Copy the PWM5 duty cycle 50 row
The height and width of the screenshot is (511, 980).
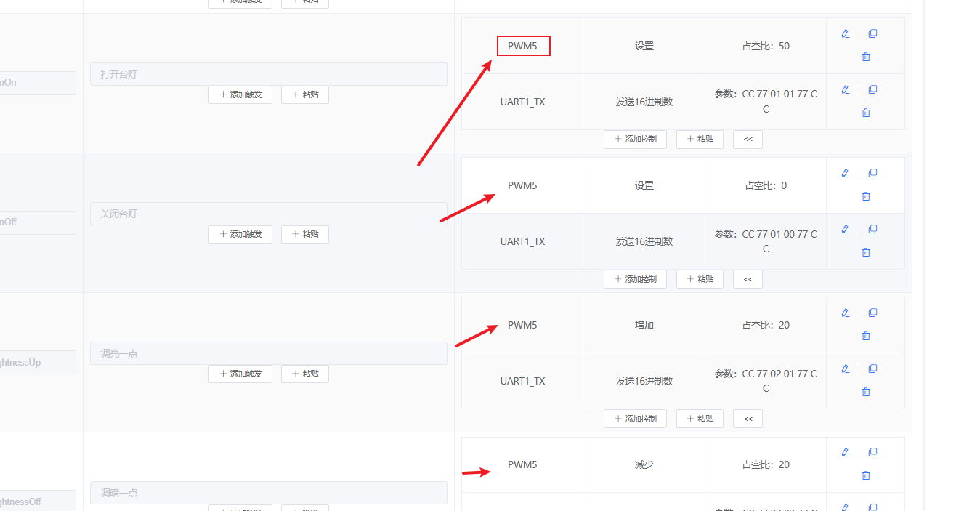pos(872,33)
